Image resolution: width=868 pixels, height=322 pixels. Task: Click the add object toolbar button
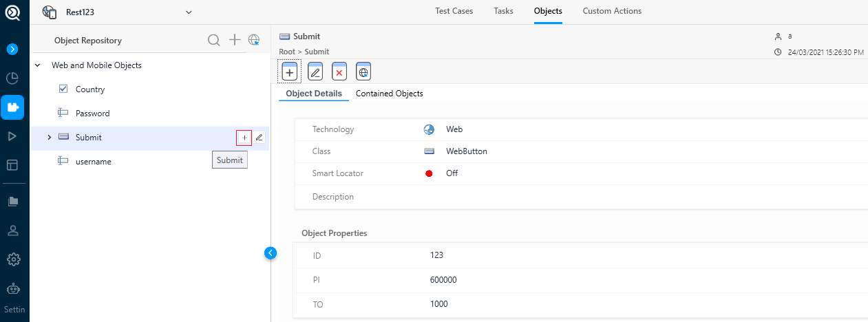tap(290, 72)
